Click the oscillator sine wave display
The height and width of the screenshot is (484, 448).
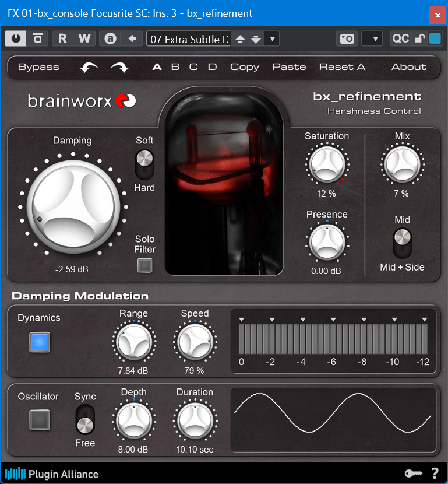(x=333, y=420)
